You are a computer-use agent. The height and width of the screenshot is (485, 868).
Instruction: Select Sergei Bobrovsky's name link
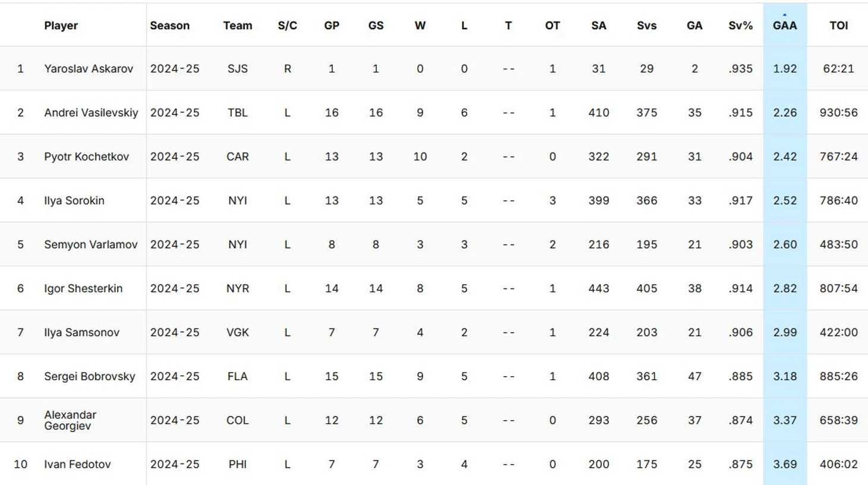[89, 376]
